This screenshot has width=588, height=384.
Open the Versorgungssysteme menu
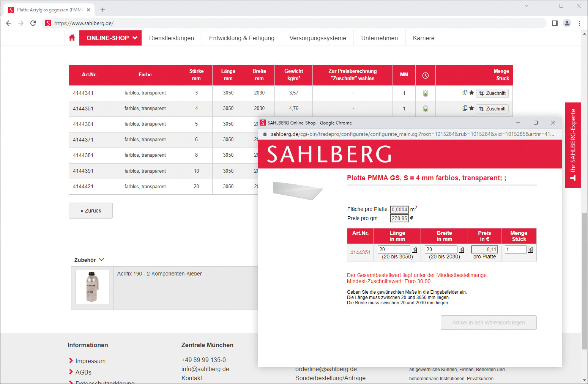click(318, 38)
